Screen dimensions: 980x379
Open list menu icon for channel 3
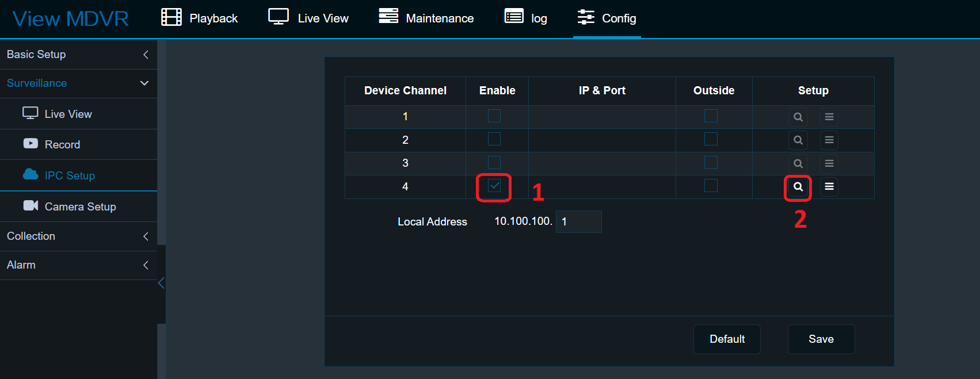tap(829, 163)
